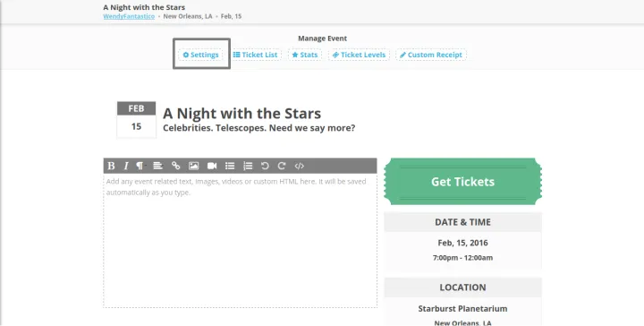Screen dimensions: 644x326
Task: Switch editor to HTML code view
Action: tap(300, 166)
